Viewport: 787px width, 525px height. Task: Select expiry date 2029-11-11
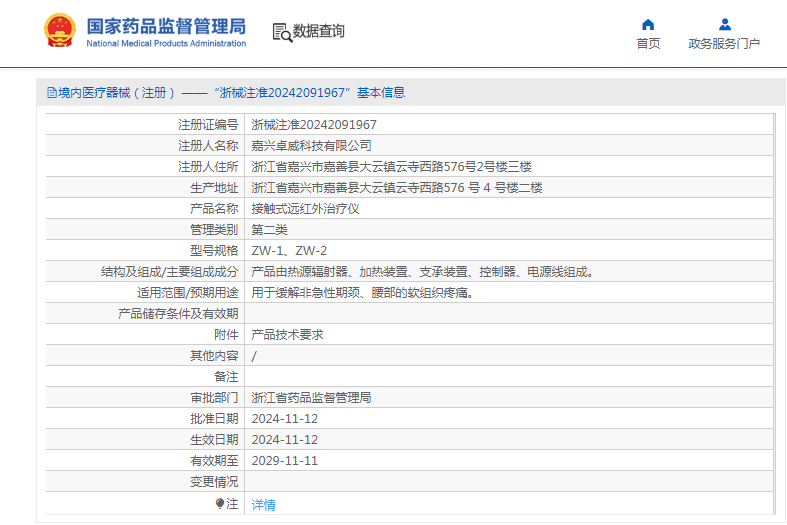pyautogui.click(x=285, y=461)
